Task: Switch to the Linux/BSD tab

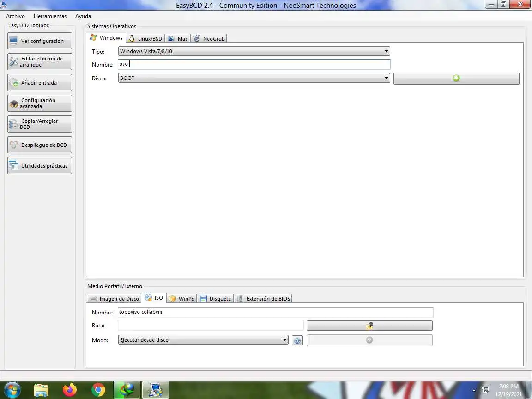Action: 145,39
